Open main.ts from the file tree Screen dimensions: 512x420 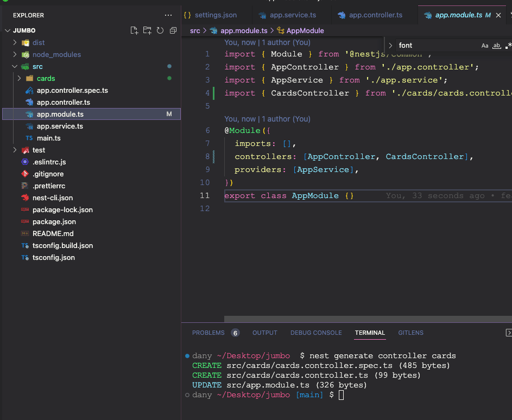[x=48, y=138]
